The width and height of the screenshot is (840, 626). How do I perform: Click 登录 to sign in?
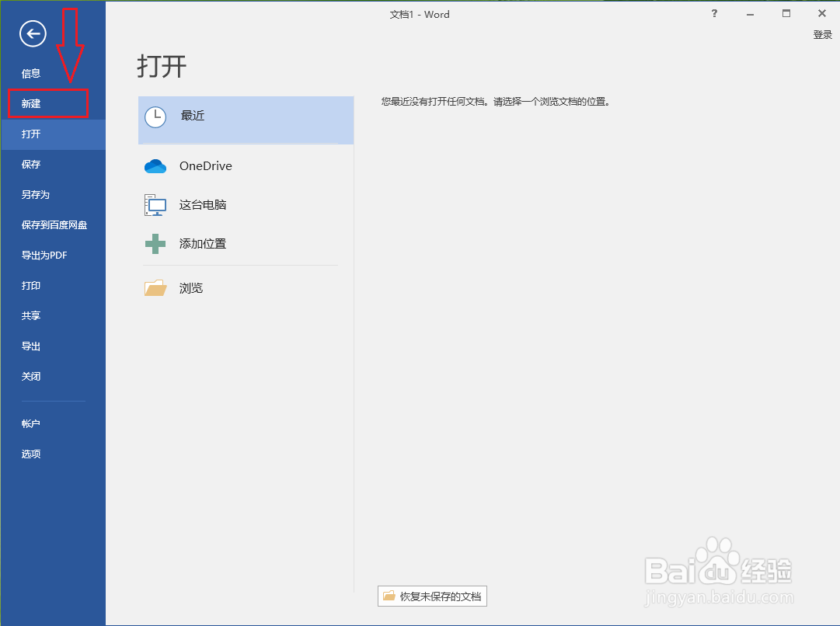[x=822, y=35]
